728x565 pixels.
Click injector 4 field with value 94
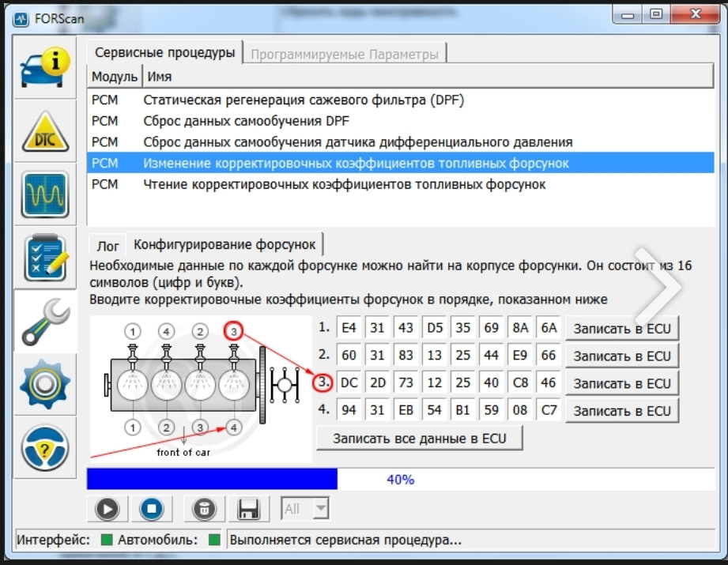[349, 410]
